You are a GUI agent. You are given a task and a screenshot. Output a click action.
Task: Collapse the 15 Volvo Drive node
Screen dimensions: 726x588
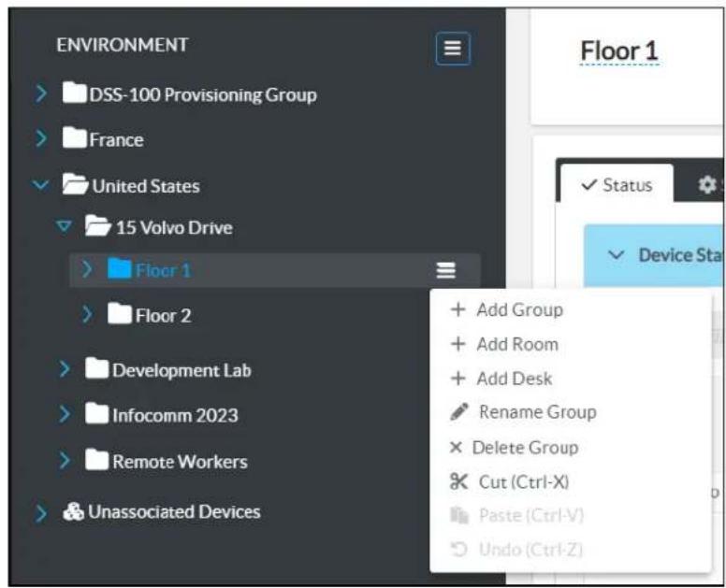click(64, 226)
